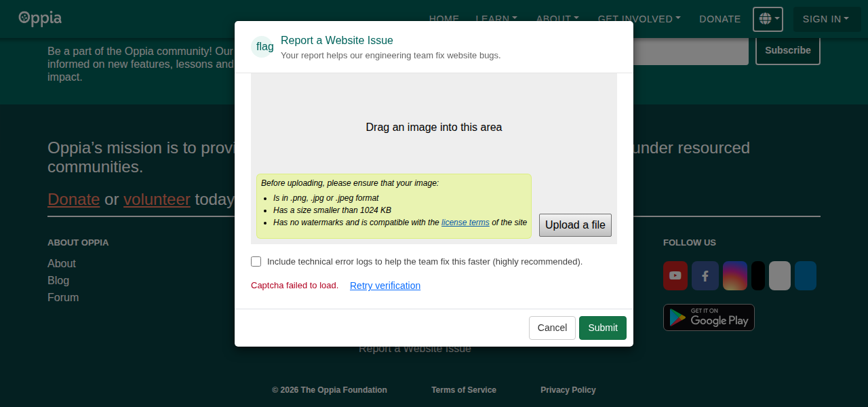Open the globe language selector dropdown
Image resolution: width=868 pixels, height=407 pixels.
(768, 19)
